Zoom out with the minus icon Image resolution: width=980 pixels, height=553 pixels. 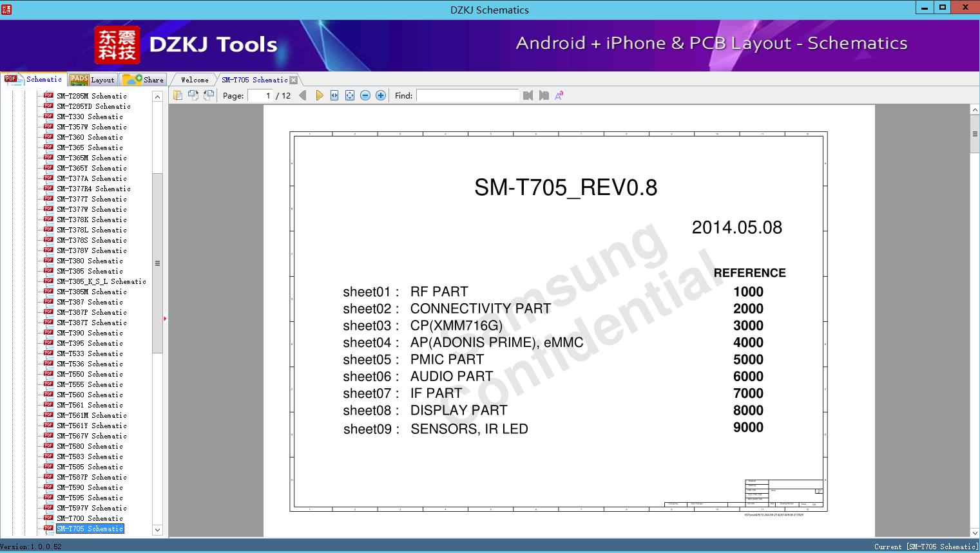click(x=365, y=95)
